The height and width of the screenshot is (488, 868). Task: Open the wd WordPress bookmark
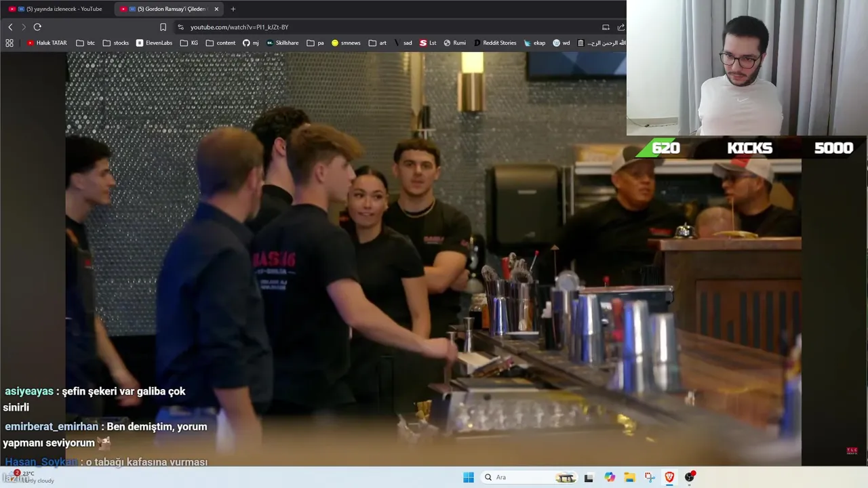(561, 43)
